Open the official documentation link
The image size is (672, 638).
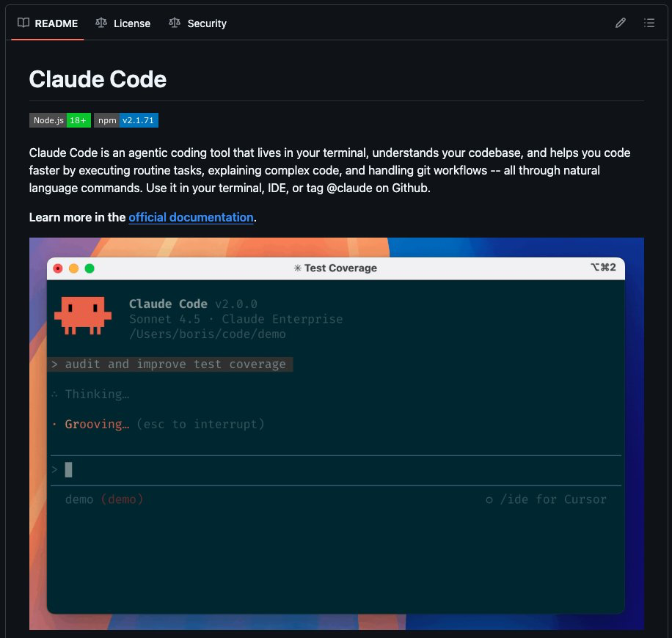pyautogui.click(x=191, y=217)
